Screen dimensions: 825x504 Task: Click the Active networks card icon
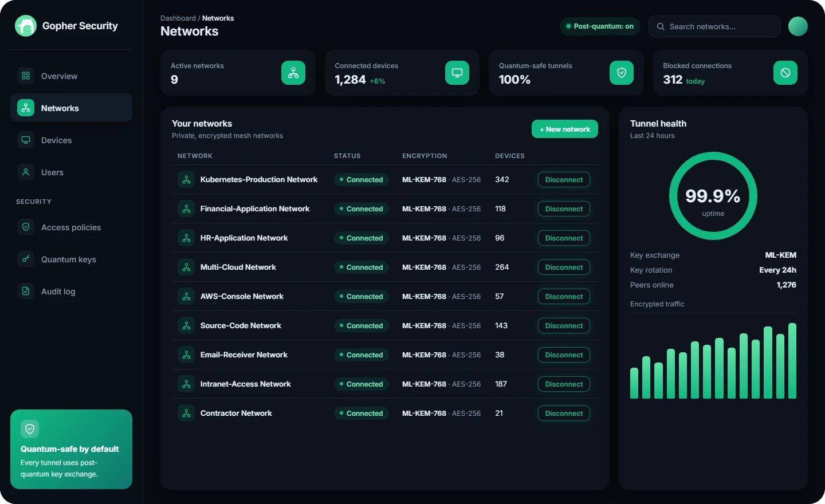click(293, 73)
